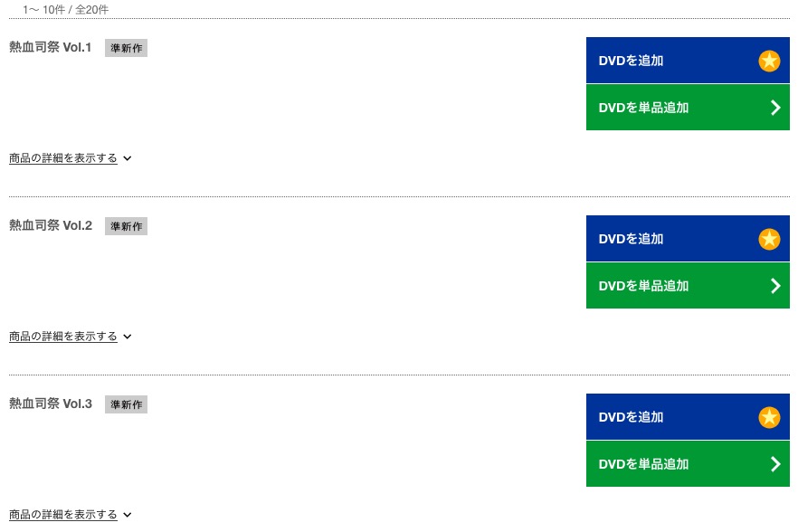This screenshot has width=798, height=532.
Task: Open the 商品の詳細を表示する link for Vol.1
Action: (x=63, y=158)
